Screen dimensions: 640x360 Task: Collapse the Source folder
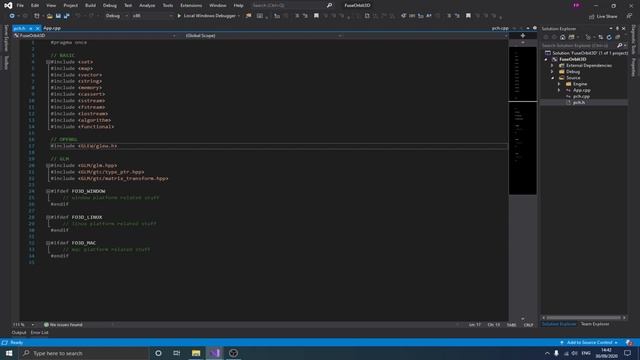click(552, 78)
